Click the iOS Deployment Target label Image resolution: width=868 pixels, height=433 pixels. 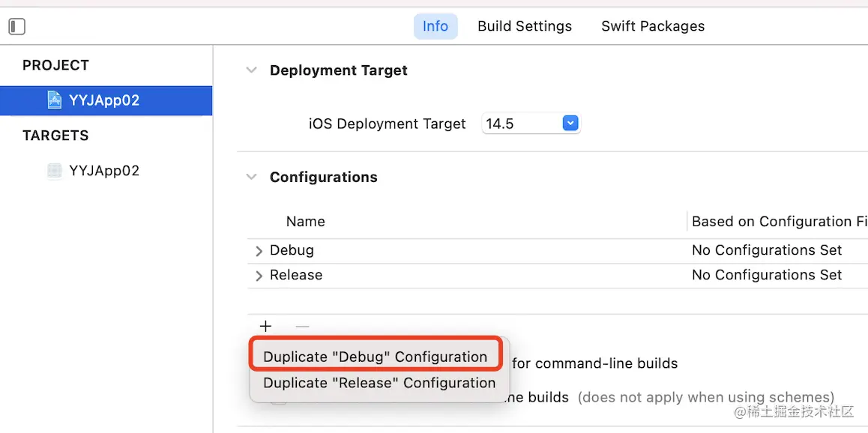tap(388, 124)
